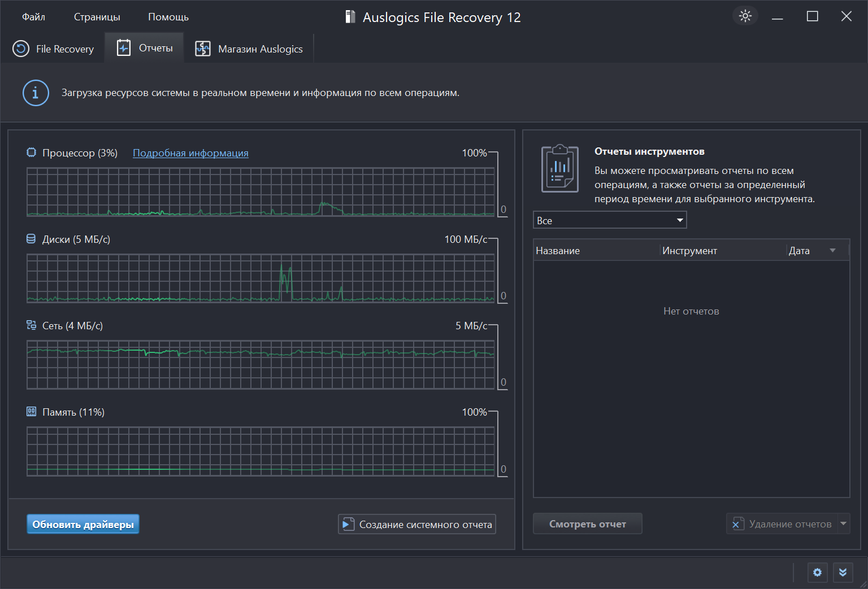
Task: Open the Файл menu
Action: point(33,17)
